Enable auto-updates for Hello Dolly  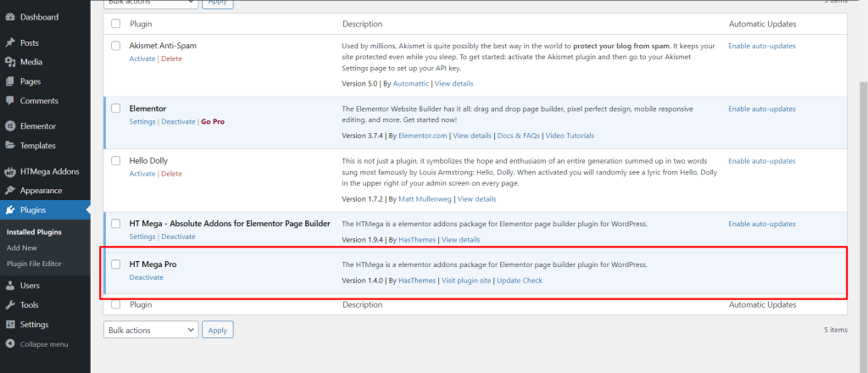pyautogui.click(x=762, y=161)
